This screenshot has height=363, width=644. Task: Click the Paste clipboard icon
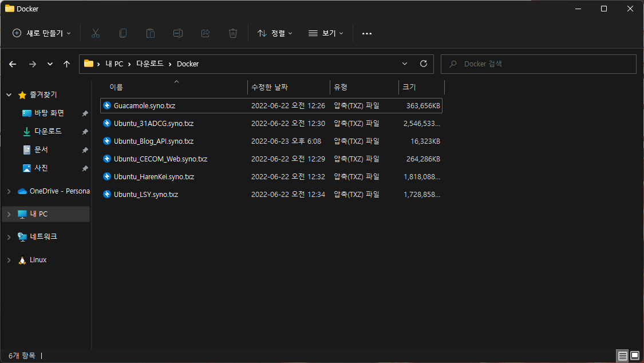151,33
